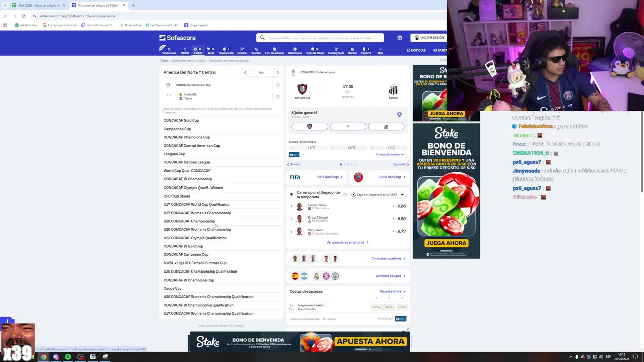
Task: Vote for Santos to win
Action: coord(386,127)
